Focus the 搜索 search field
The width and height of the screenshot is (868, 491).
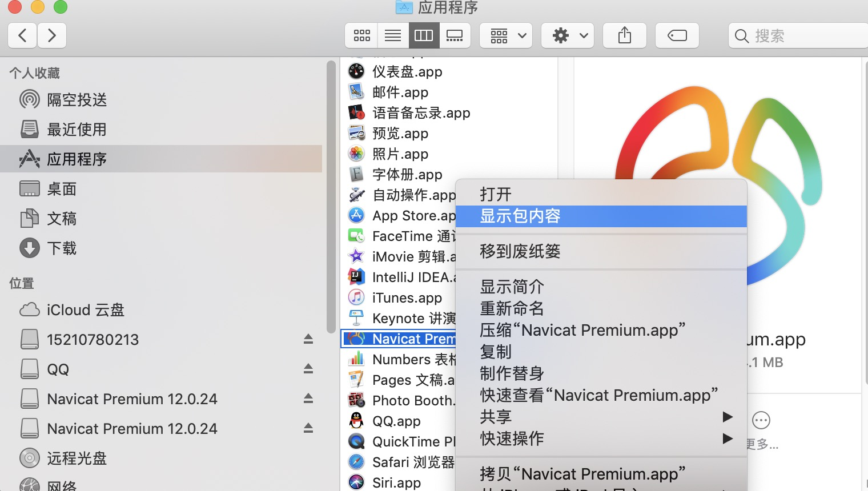tap(798, 36)
